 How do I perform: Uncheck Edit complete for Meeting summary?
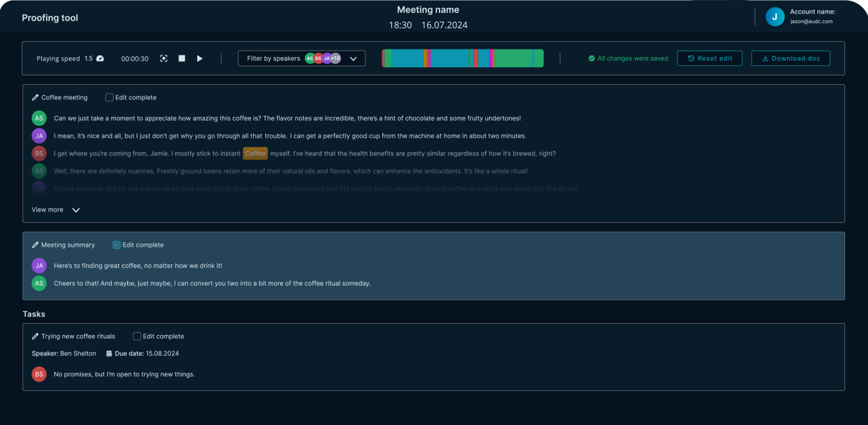pyautogui.click(x=117, y=245)
